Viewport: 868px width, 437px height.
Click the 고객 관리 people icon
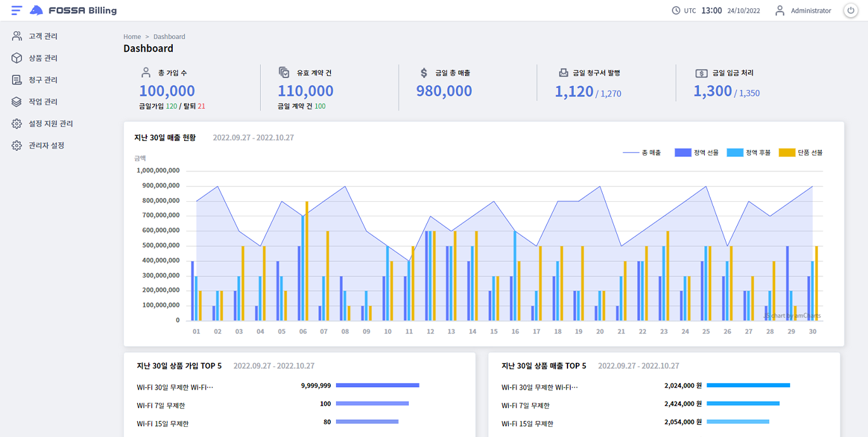pyautogui.click(x=17, y=37)
